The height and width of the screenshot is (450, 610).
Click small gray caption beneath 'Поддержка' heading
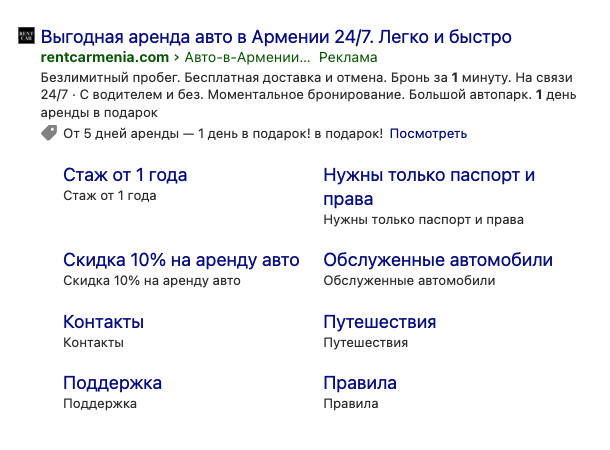click(99, 404)
